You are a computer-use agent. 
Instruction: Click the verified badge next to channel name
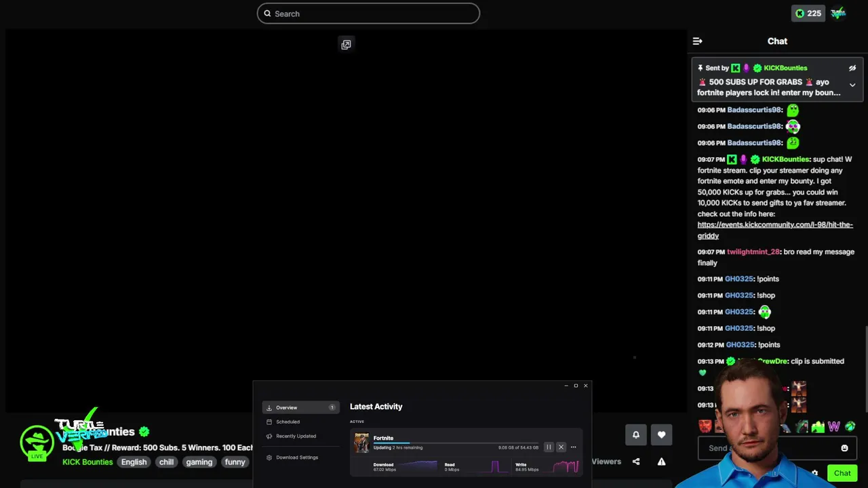pyautogui.click(x=144, y=432)
